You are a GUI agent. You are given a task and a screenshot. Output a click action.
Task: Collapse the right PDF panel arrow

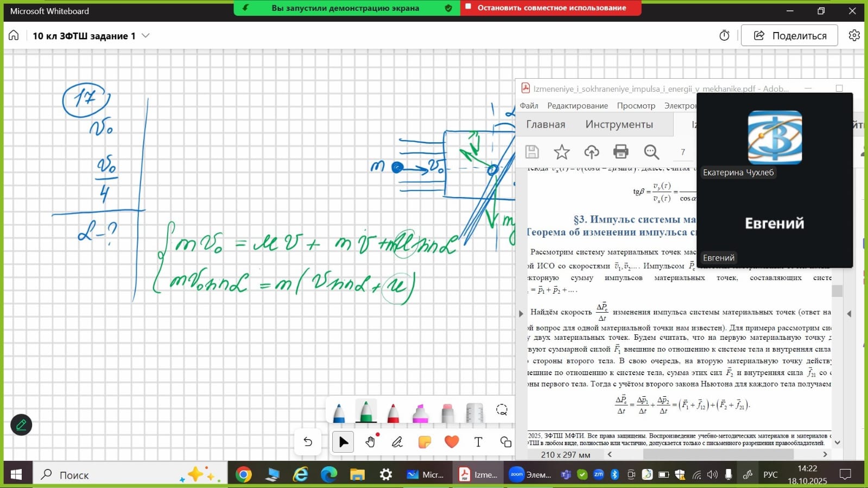(849, 313)
